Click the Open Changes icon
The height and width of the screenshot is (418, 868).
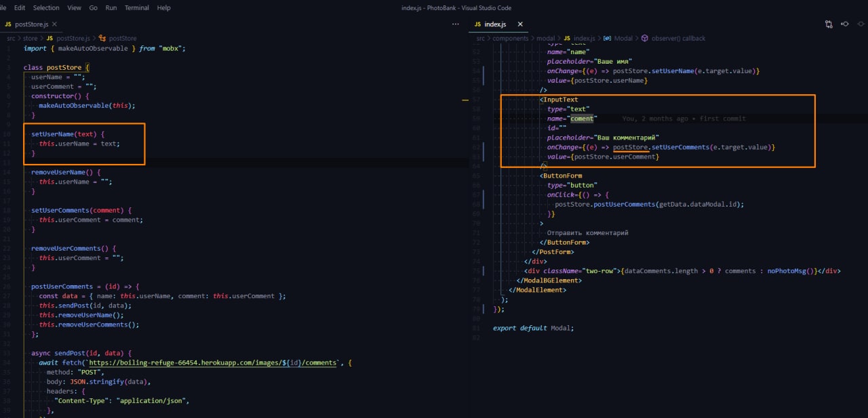(x=829, y=24)
